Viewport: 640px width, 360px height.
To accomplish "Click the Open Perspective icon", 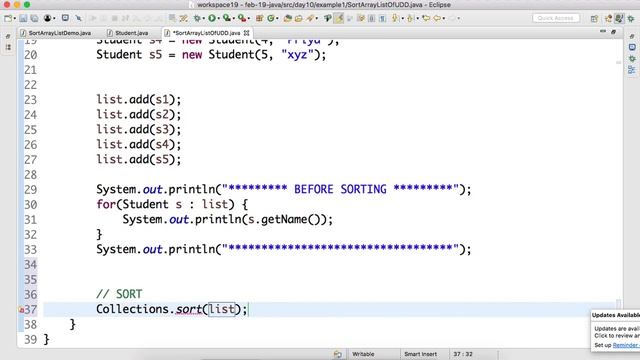I will click(594, 18).
